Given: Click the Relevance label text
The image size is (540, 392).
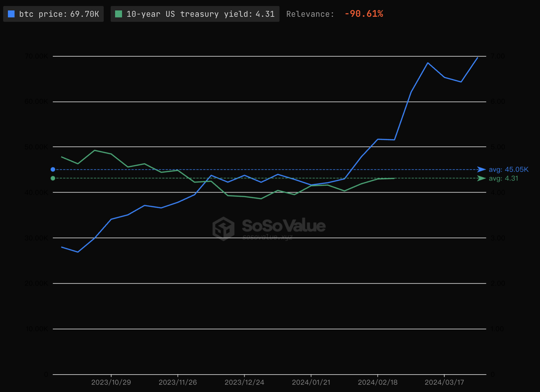Looking at the screenshot, I should pos(310,14).
